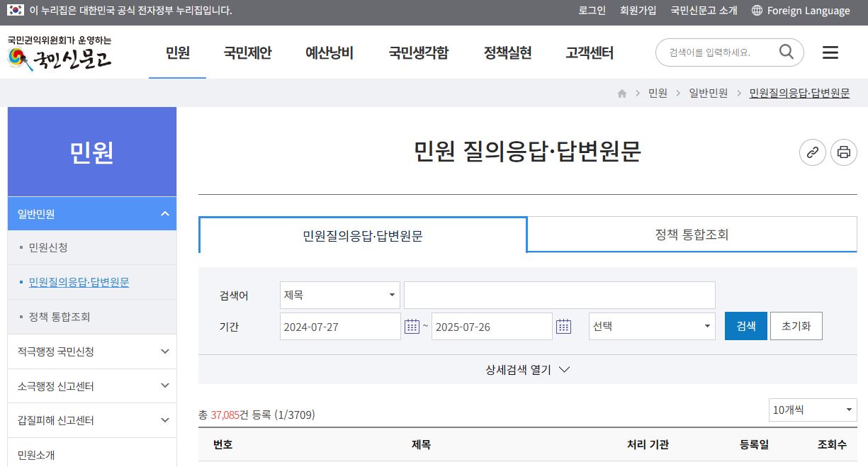Click inside the keyword search input field

click(559, 295)
